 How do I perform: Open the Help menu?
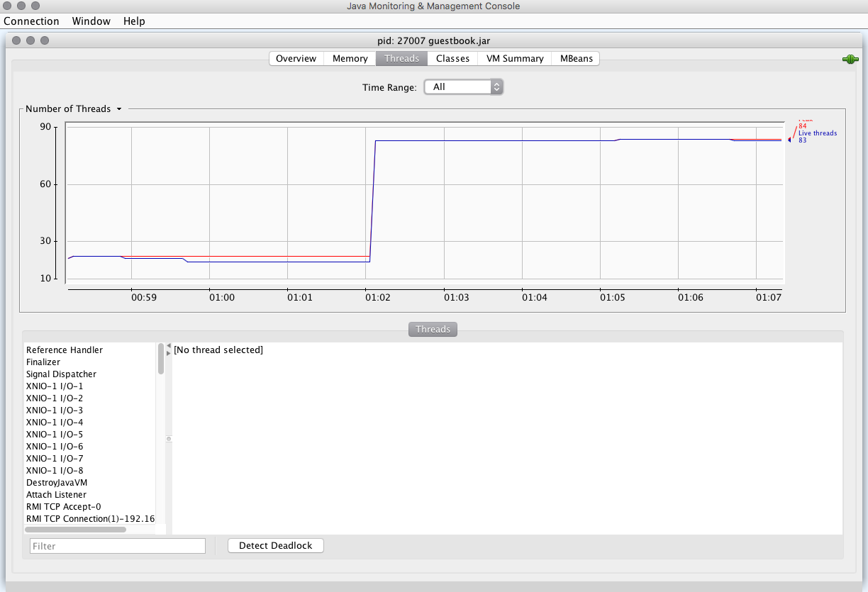click(134, 21)
